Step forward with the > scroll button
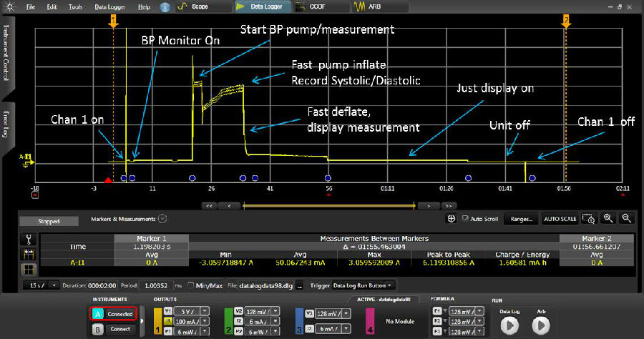The width and height of the screenshot is (644, 339). tap(429, 206)
